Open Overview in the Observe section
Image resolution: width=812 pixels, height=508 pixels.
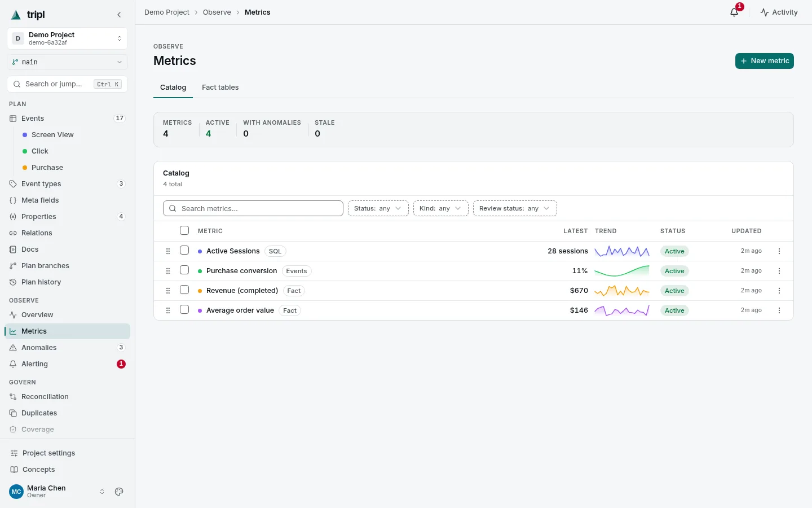point(67,315)
